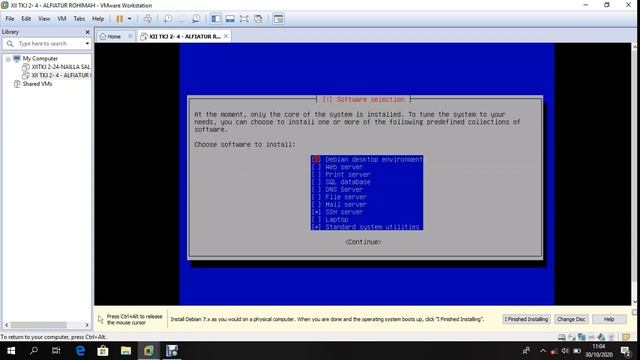The height and width of the screenshot is (360, 640).
Task: Click the battery icon in system tray
Action: click(577, 351)
